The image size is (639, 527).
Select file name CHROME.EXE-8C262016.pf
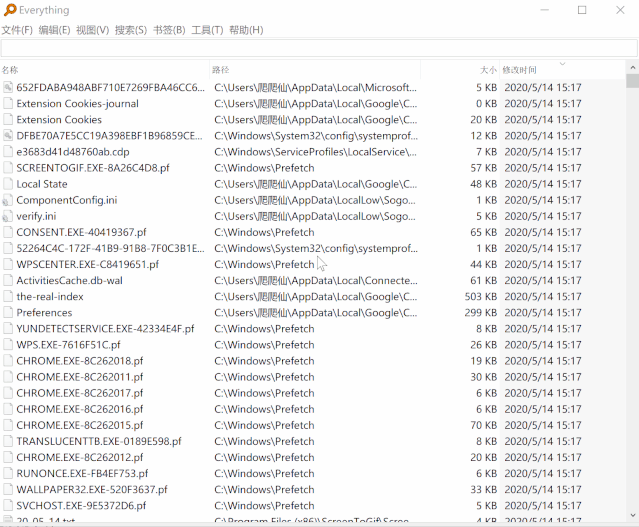[80, 409]
